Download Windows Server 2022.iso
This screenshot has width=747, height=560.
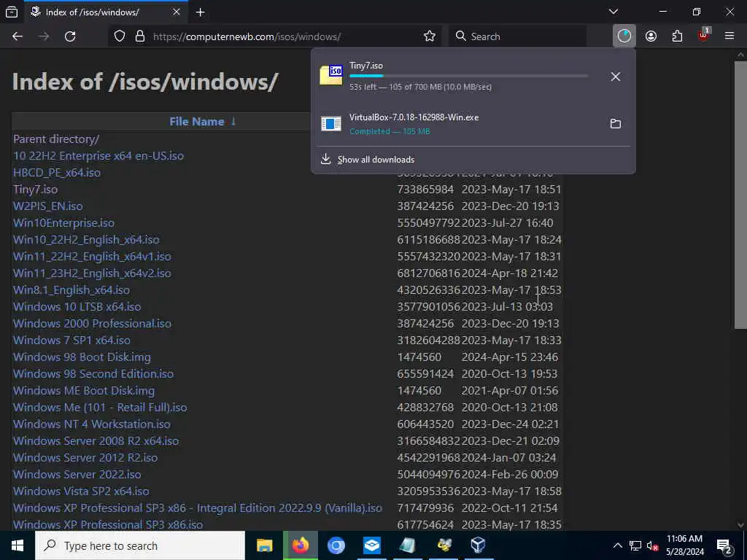click(77, 474)
